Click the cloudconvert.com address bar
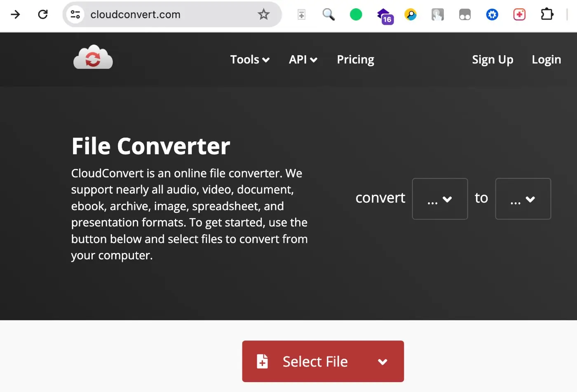This screenshot has height=392, width=577. coord(172,14)
